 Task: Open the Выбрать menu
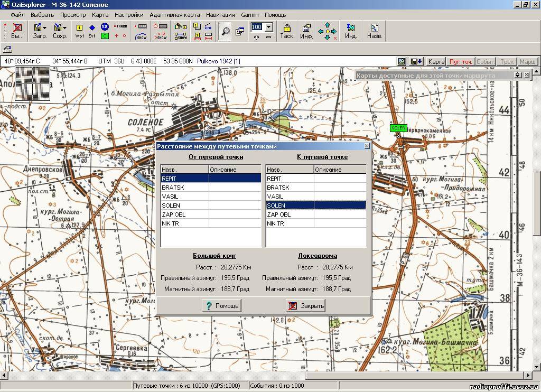click(x=42, y=15)
